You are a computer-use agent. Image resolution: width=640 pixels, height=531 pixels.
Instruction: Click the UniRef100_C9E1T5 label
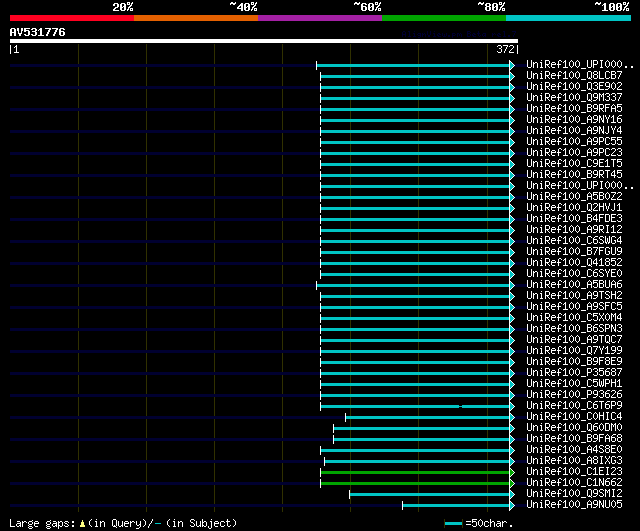pos(574,164)
